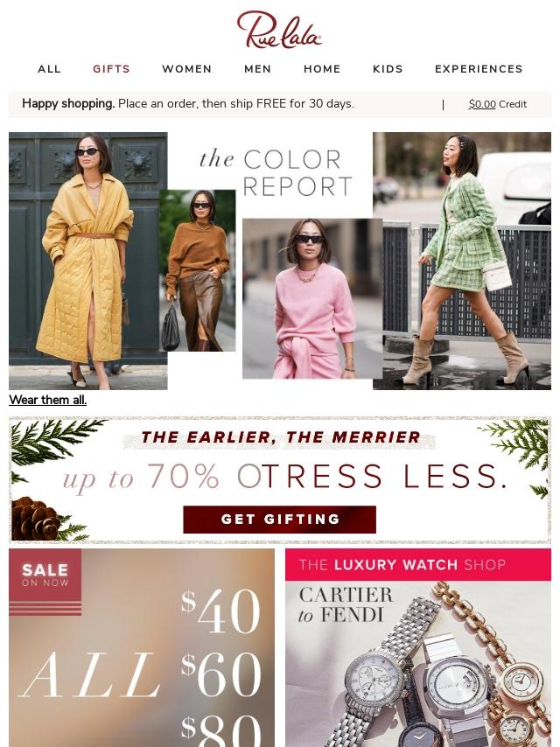Open the MEN category
This screenshot has height=747, width=560.
tap(258, 69)
